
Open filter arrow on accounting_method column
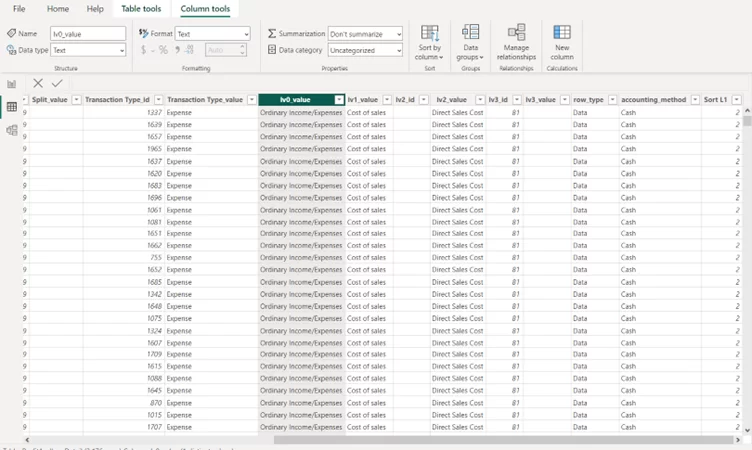coord(693,100)
